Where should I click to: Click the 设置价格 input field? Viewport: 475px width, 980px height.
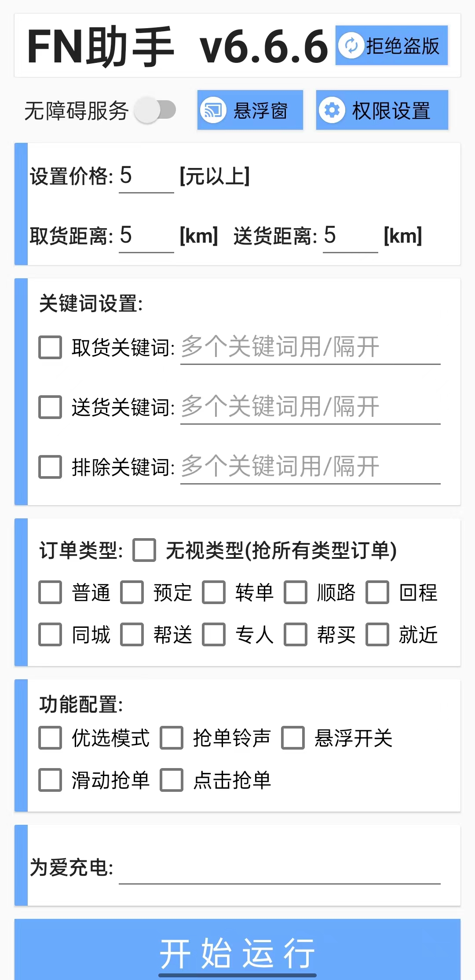(146, 177)
